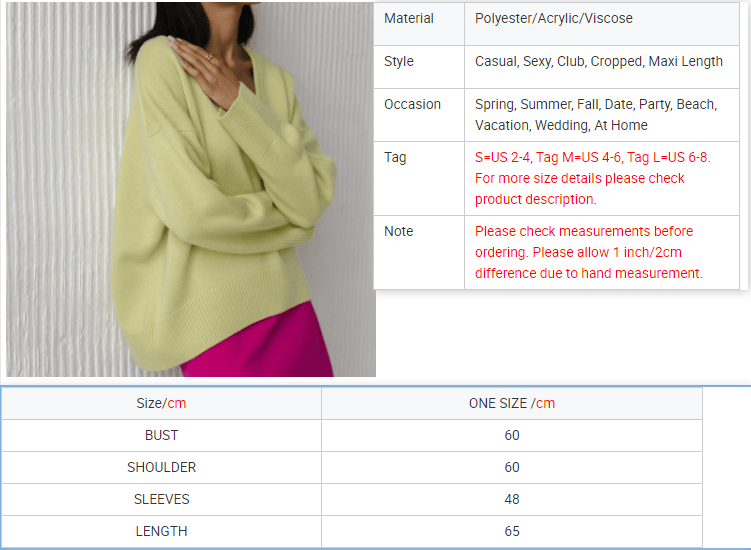Click the sleeves value 48
This screenshot has width=751, height=550.
(x=512, y=500)
